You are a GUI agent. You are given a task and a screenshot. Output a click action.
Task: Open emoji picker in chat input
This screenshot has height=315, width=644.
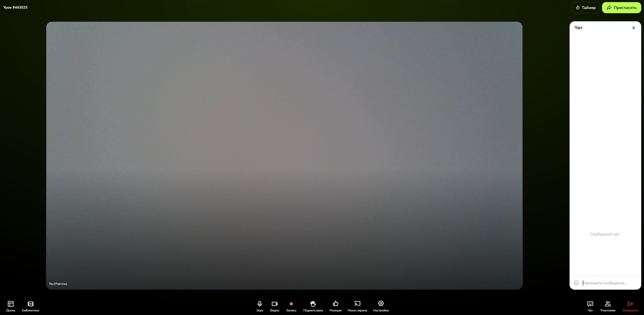tap(576, 283)
